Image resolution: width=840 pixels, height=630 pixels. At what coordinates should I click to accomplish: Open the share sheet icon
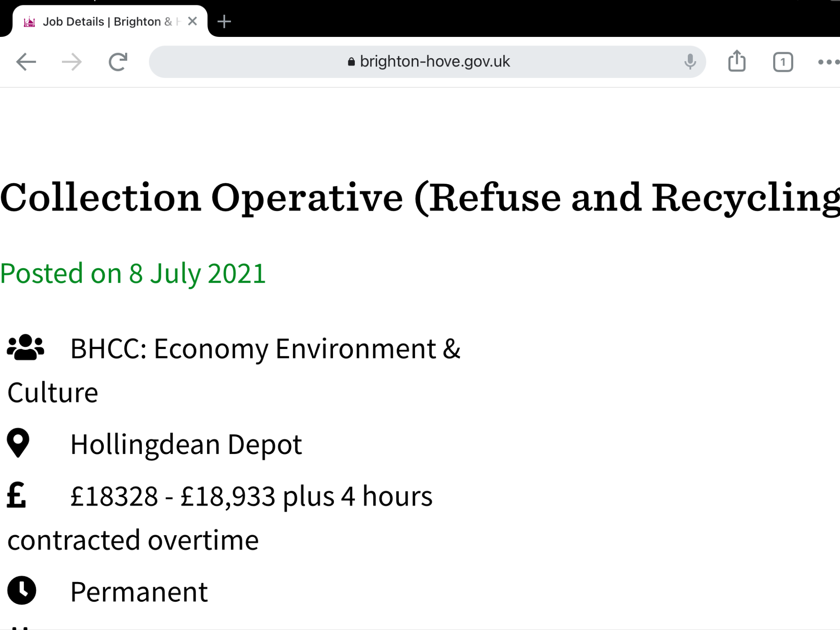click(737, 61)
